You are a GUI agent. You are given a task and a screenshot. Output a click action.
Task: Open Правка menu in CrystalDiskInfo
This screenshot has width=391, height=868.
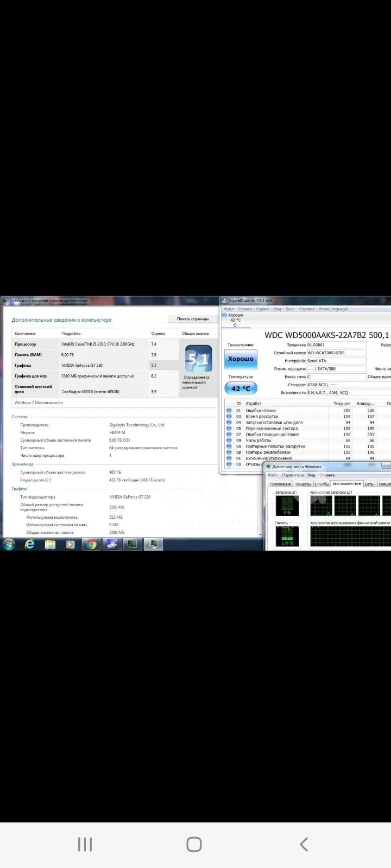click(245, 309)
